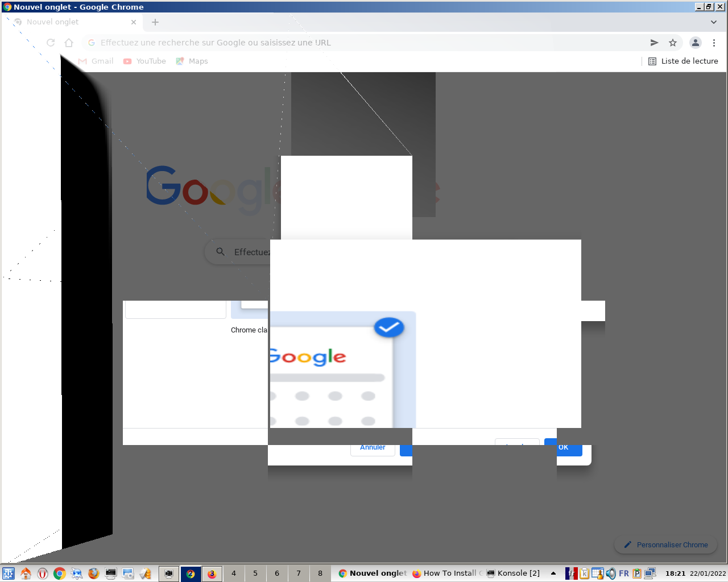Switch to virtual desktop 2

click(x=191, y=573)
